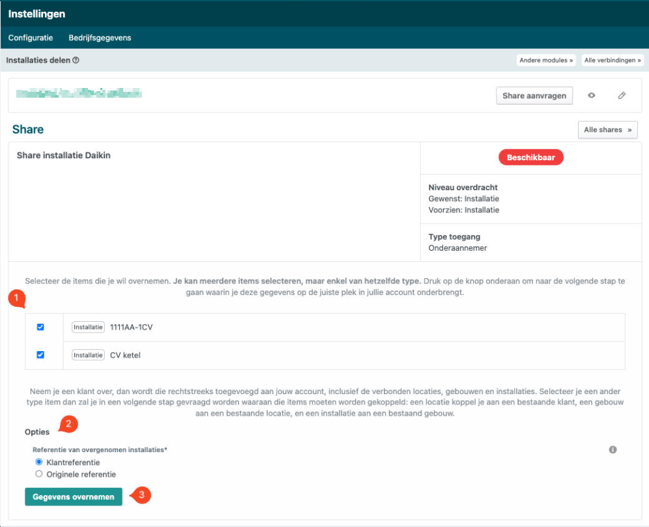Click red step marker number 3
This screenshot has height=527, width=649.
click(x=142, y=495)
